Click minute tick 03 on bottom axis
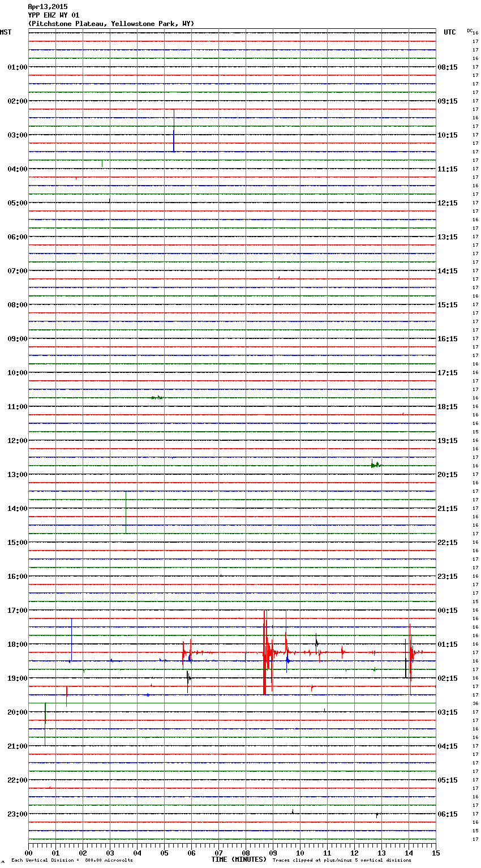481x868 pixels. click(110, 853)
